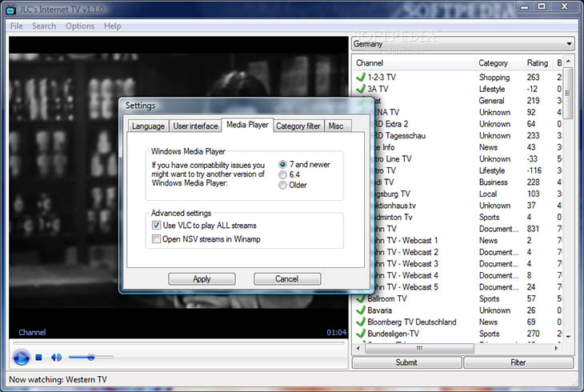Select the 1-2-3 TV channel row

[x=459, y=77]
